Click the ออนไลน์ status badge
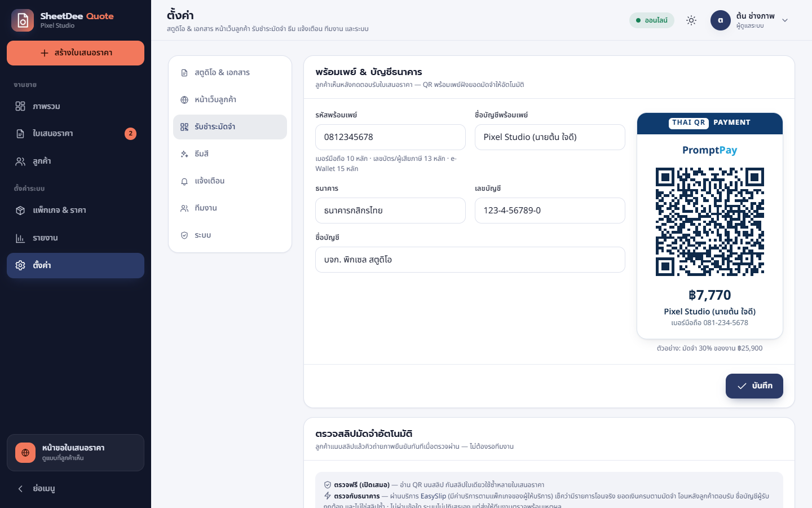The height and width of the screenshot is (508, 812). (x=652, y=20)
